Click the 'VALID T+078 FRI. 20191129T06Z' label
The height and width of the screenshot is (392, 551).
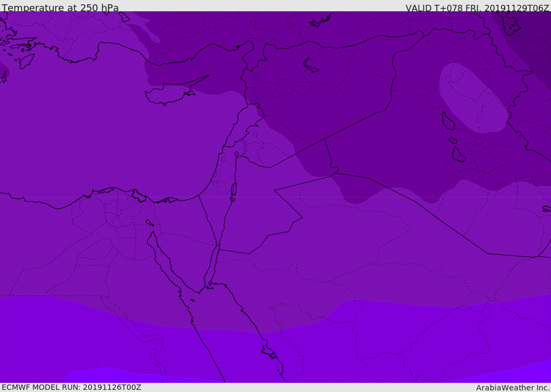coord(477,8)
